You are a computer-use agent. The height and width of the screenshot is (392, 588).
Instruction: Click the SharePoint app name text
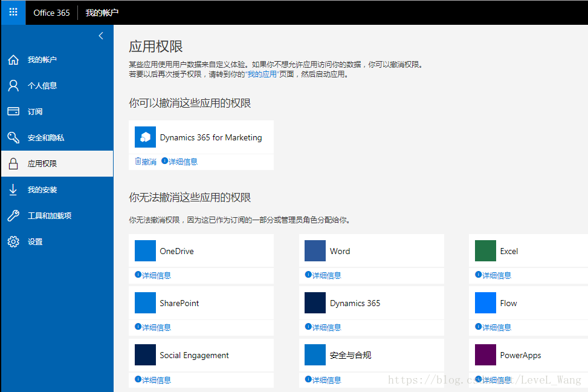tap(179, 303)
